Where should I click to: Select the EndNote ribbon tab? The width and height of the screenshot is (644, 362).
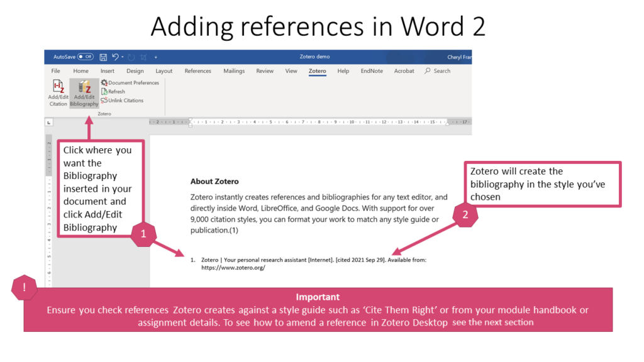[x=372, y=71]
